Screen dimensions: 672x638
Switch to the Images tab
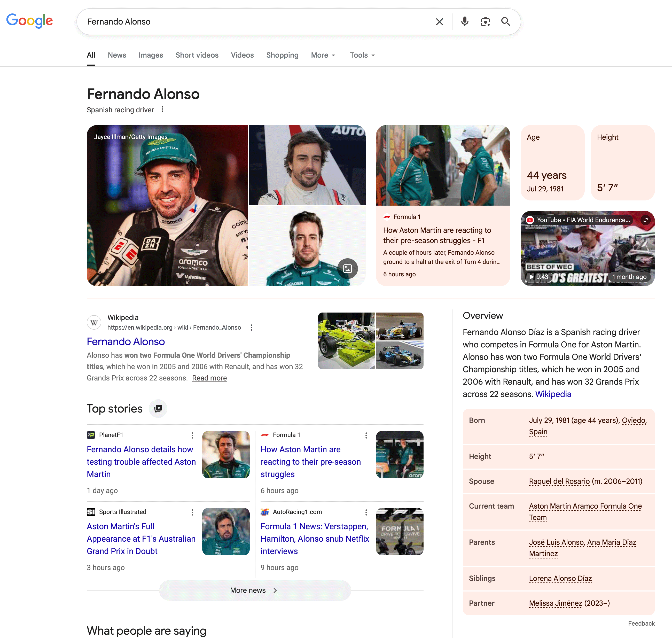pos(151,55)
